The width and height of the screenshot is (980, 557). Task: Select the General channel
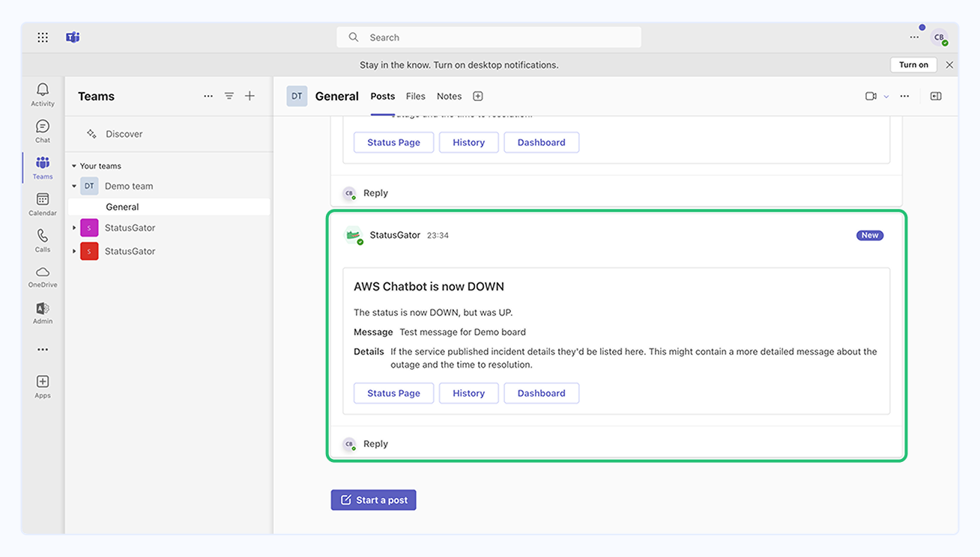point(169,207)
